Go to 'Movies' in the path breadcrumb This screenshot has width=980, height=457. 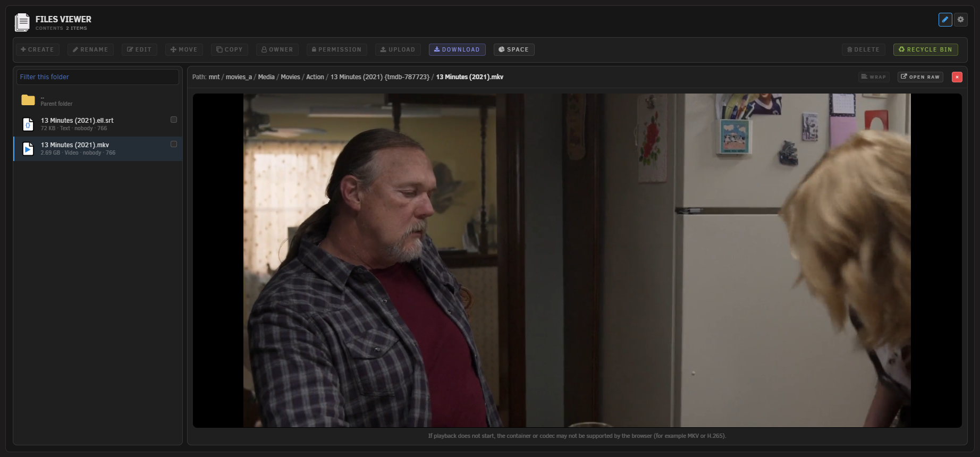[x=290, y=77]
